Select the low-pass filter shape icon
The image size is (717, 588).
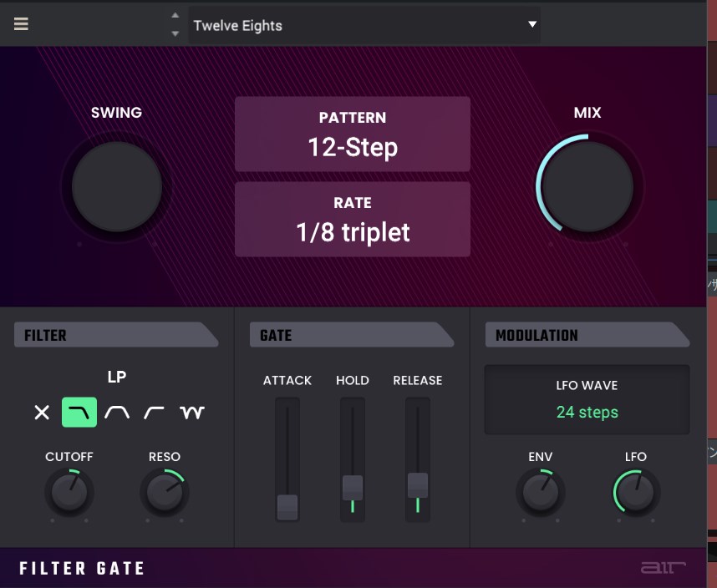pos(79,413)
